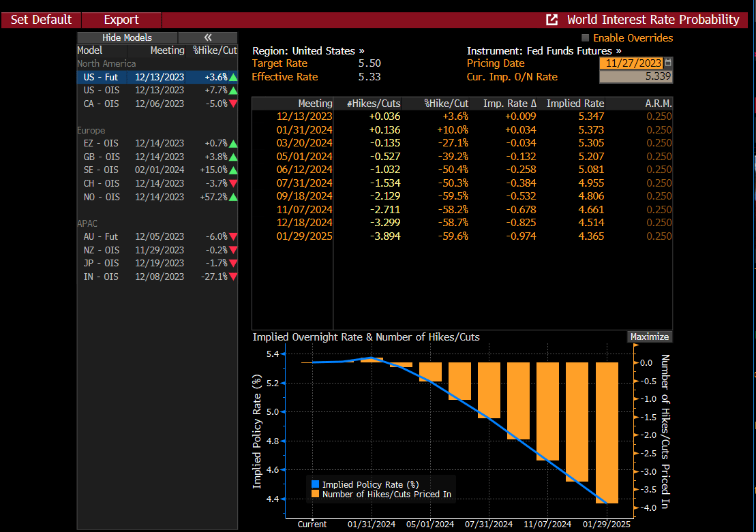Click the green arrow beside SE - OIS
Viewport: 756px width, 532px height.
pyautogui.click(x=233, y=170)
